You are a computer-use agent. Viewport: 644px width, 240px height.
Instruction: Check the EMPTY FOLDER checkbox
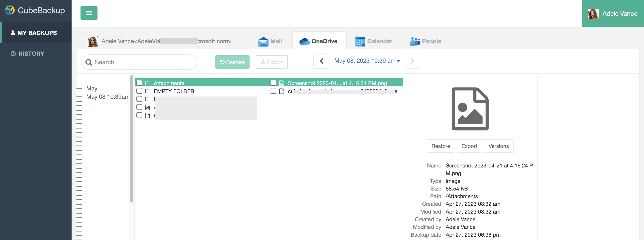tap(140, 91)
